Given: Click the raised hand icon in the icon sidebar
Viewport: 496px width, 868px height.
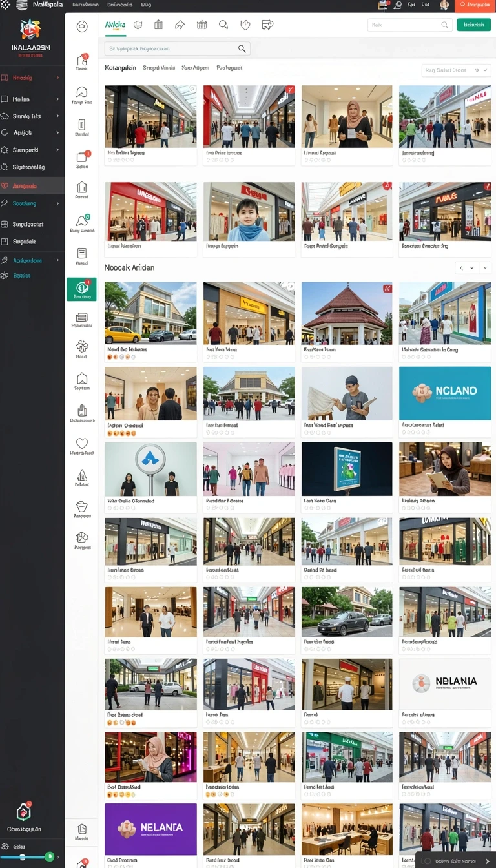Looking at the screenshot, I should pyautogui.click(x=82, y=410).
